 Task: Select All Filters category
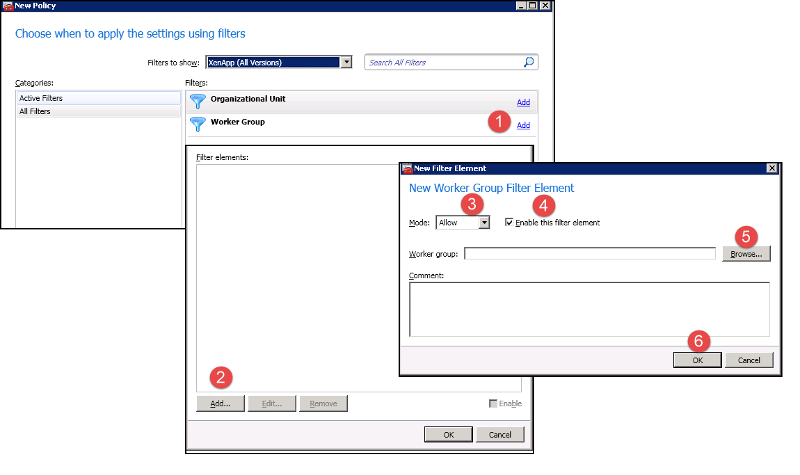(98, 111)
